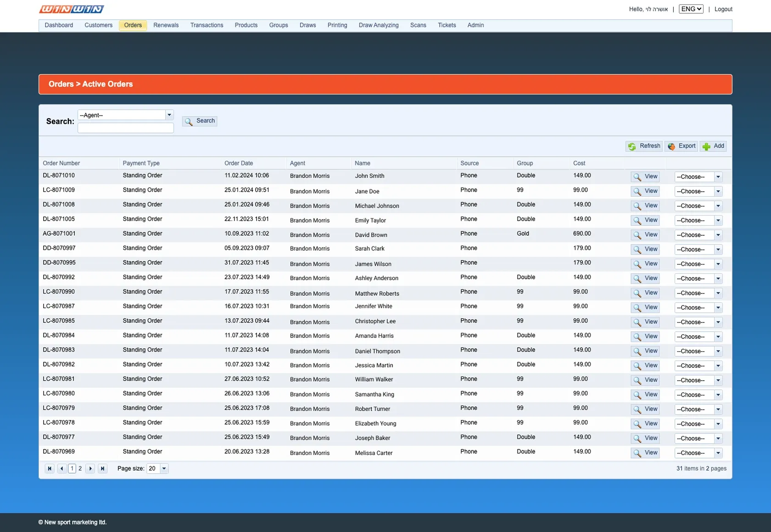View order DL-8071010
Viewport: 771px width, 532px height.
pyautogui.click(x=645, y=177)
